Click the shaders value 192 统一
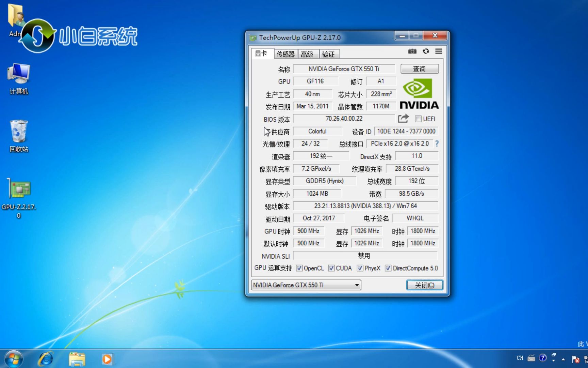 tap(321, 156)
